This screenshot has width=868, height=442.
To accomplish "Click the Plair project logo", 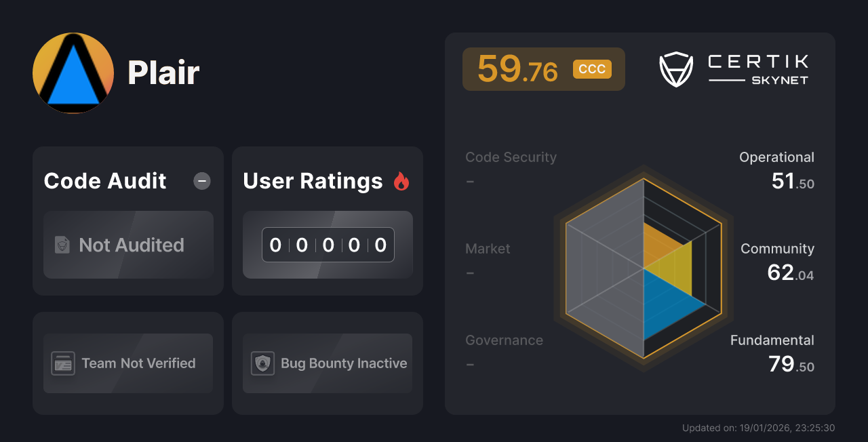I will pyautogui.click(x=73, y=73).
